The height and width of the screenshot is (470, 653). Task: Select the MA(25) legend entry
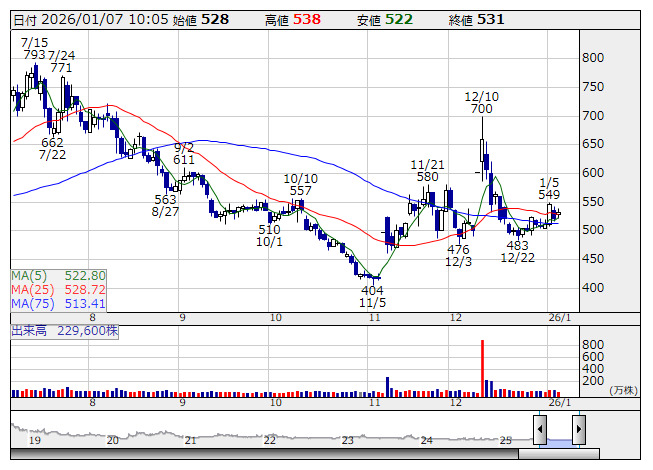click(x=58, y=289)
